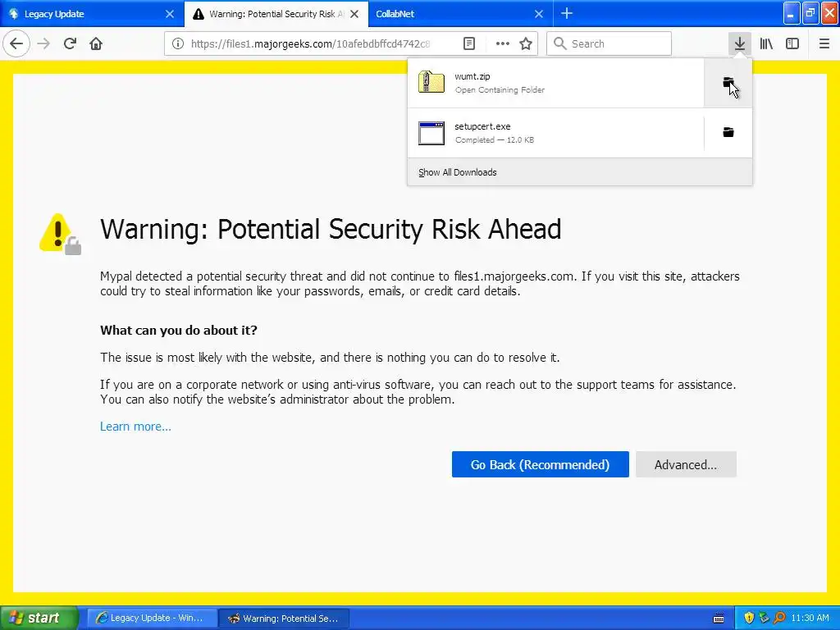The height and width of the screenshot is (630, 840).
Task: Open the hamburger application menu
Action: pyautogui.click(x=824, y=43)
